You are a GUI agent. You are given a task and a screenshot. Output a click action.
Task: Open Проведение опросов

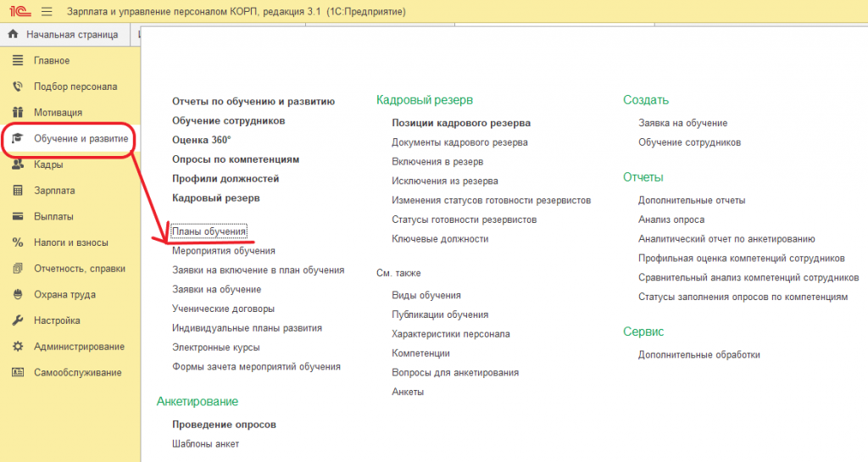pos(224,425)
